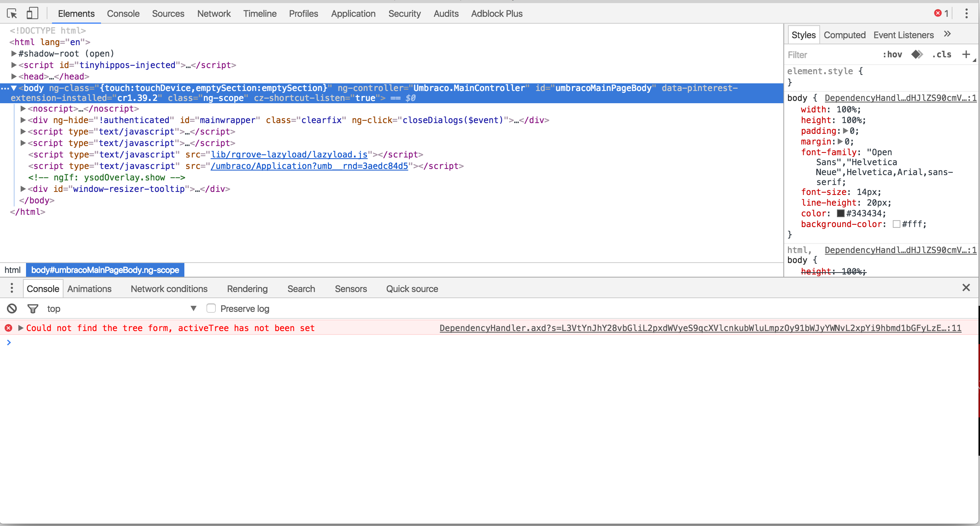This screenshot has width=980, height=526.
Task: Open the Audits tab
Action: [x=446, y=14]
